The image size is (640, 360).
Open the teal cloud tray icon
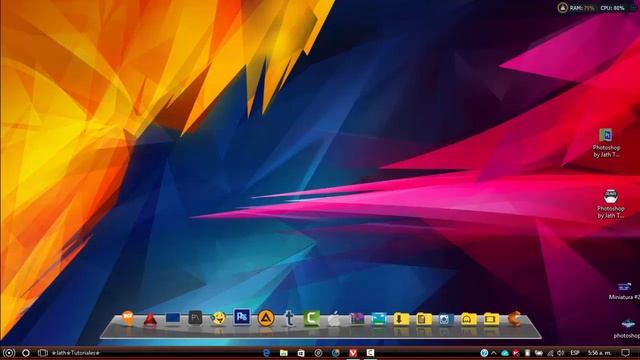pyautogui.click(x=505, y=353)
